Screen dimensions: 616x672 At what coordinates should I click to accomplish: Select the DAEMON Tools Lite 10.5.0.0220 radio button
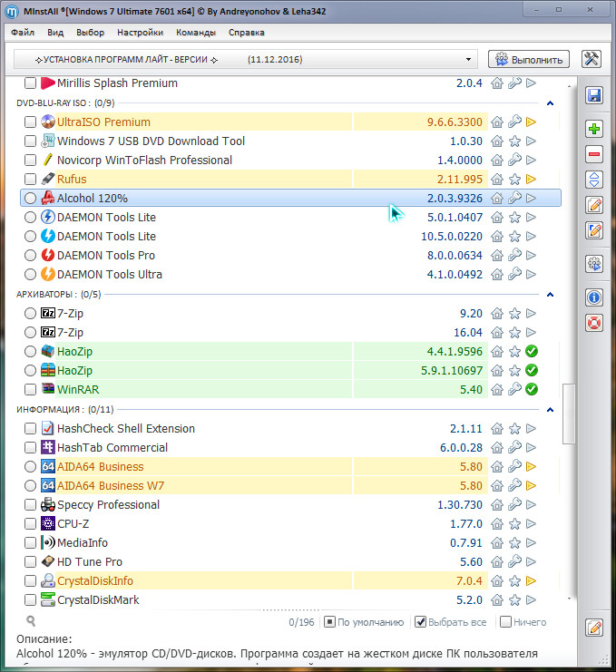(30, 236)
